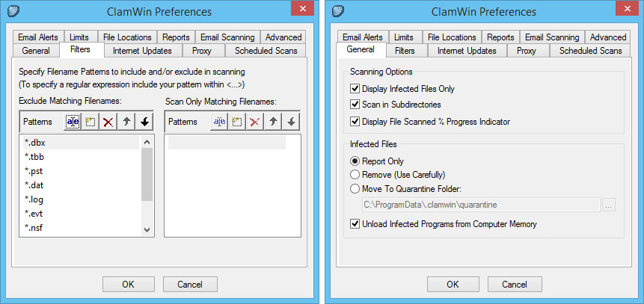644x304 pixels.
Task: Select Move To Quarantine Folder radio option
Action: coord(355,189)
